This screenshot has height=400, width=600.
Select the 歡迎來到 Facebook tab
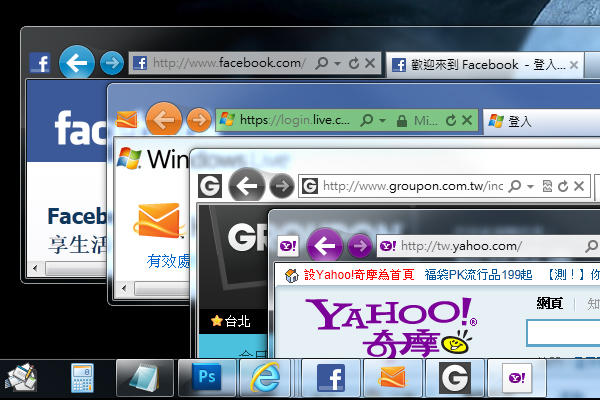click(484, 65)
